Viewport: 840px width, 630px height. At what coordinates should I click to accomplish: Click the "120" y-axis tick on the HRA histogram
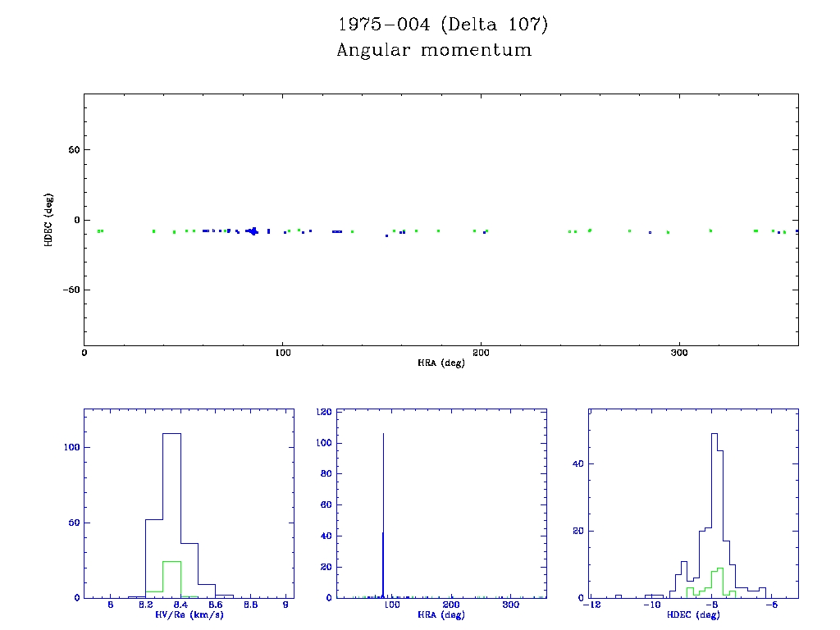coord(322,413)
